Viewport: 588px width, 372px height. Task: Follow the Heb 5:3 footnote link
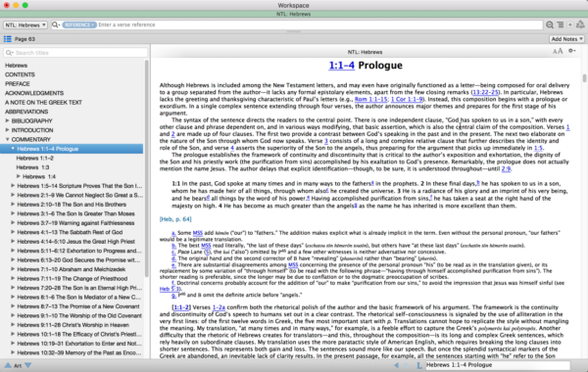(x=170, y=289)
